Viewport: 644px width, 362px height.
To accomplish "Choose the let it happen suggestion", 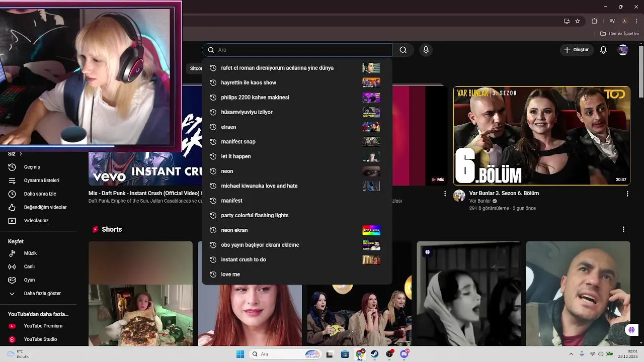I will click(x=297, y=156).
